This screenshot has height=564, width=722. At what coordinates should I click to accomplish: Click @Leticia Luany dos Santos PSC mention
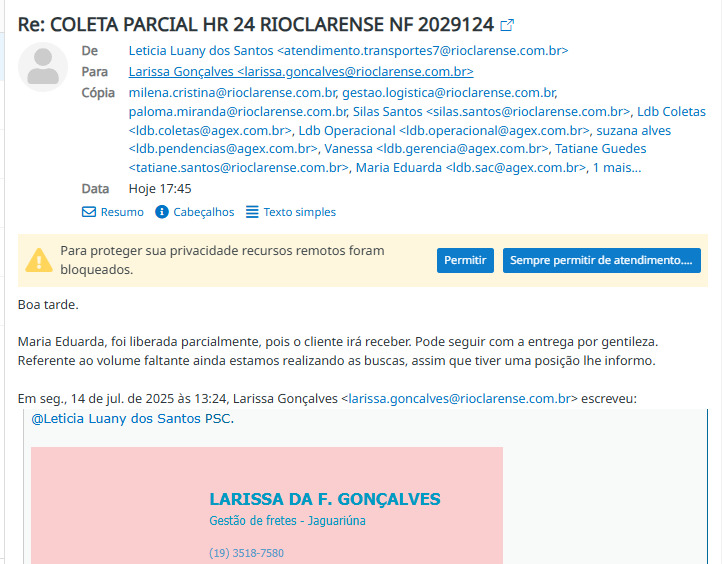click(132, 418)
